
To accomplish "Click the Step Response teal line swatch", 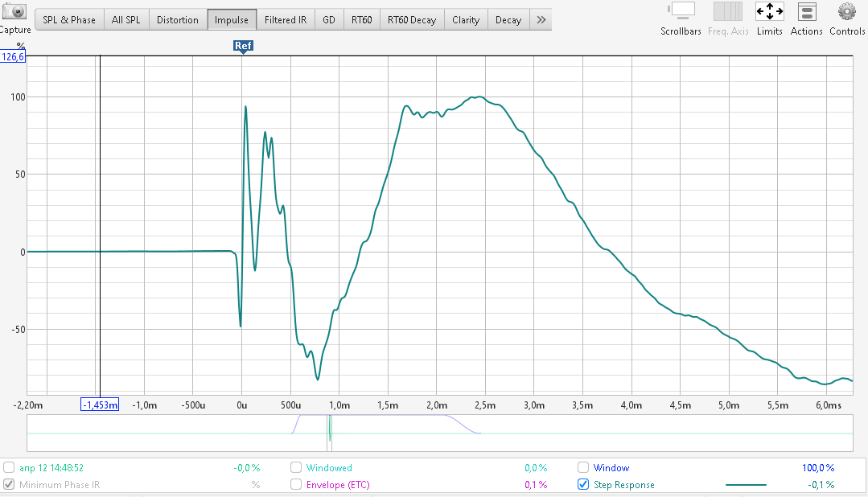I will (746, 485).
